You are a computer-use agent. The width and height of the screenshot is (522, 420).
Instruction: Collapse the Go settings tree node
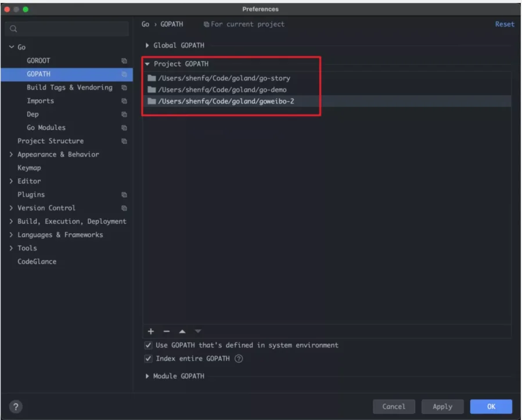[x=12, y=47]
